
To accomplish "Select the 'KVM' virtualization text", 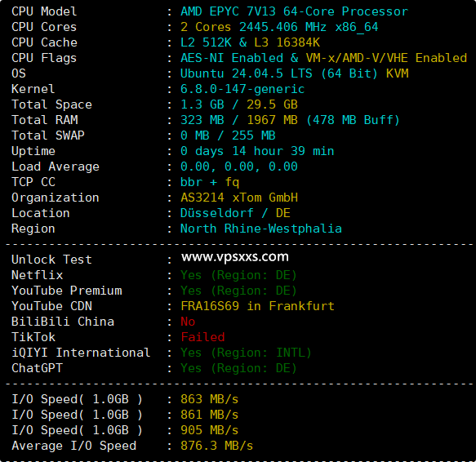I will click(x=398, y=73).
